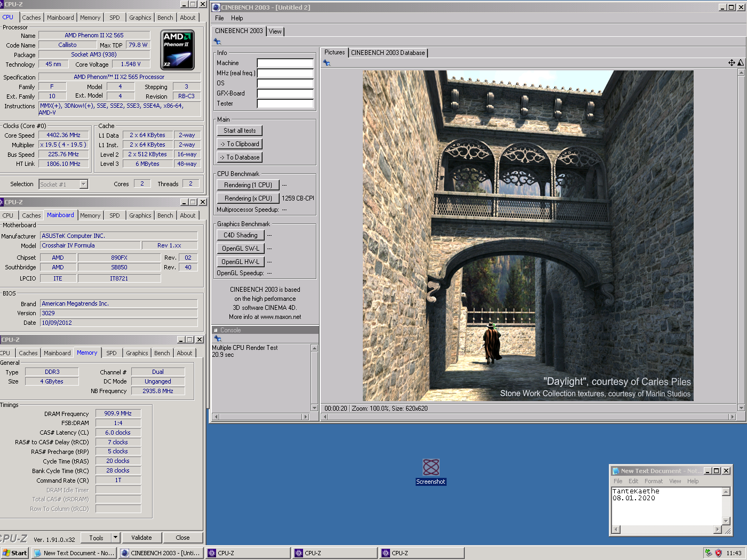The image size is (747, 560).
Task: Start the C4D Shading test
Action: click(x=241, y=235)
